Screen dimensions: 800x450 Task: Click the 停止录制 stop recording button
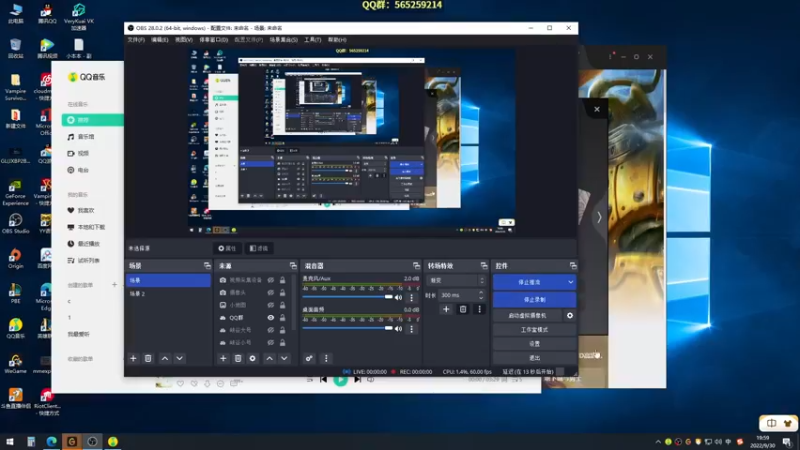point(534,299)
